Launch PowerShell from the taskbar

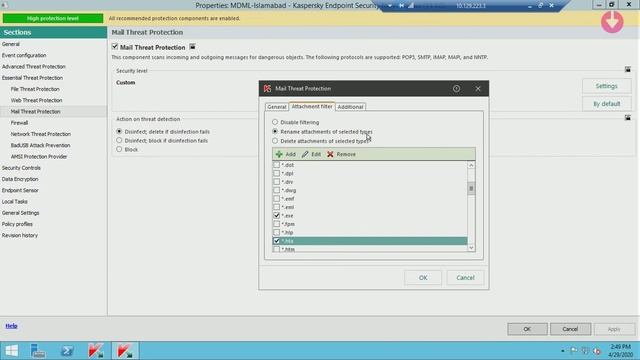point(67,351)
